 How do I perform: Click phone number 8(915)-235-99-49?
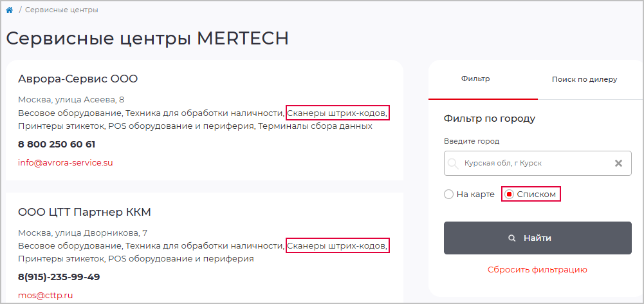point(59,277)
